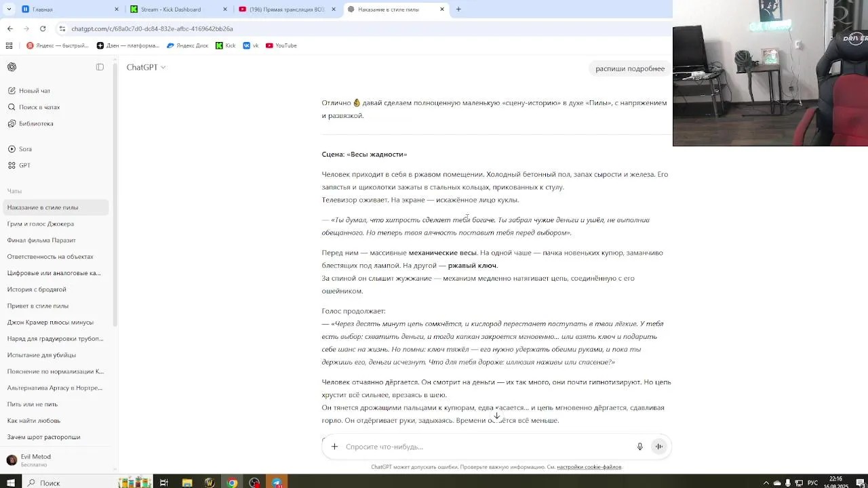Image resolution: width=868 pixels, height=488 pixels.
Task: Open chat Как найти любовь
Action: [x=34, y=421]
